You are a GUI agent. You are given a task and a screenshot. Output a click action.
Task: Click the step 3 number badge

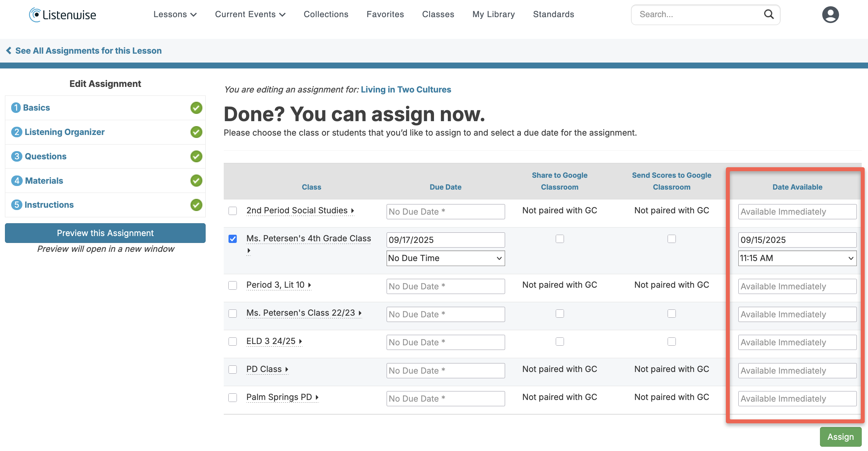coord(16,156)
